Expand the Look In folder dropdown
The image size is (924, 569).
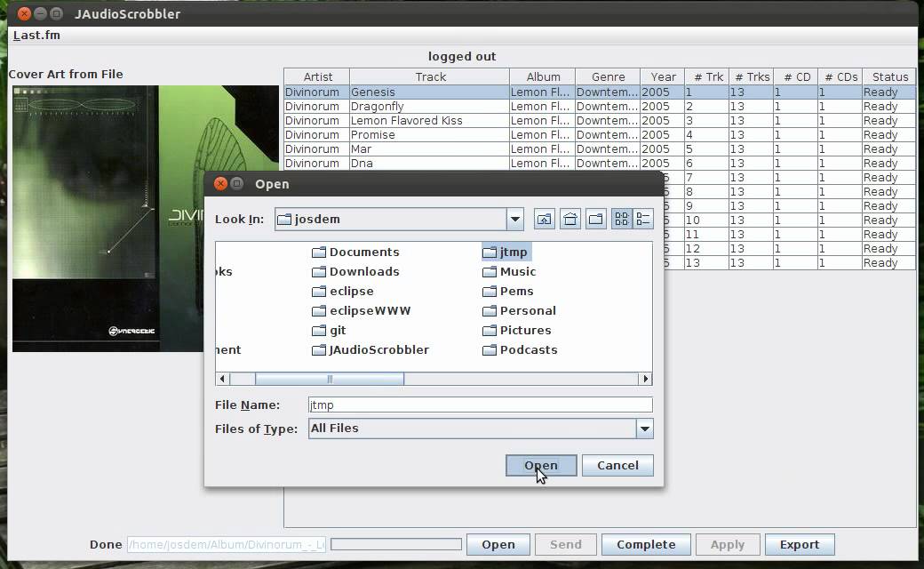point(515,220)
